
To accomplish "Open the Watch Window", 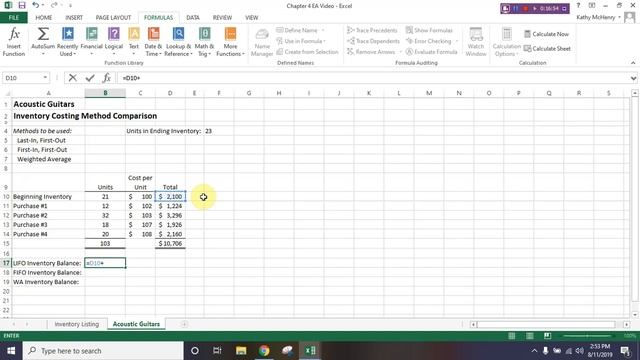I will (x=476, y=42).
